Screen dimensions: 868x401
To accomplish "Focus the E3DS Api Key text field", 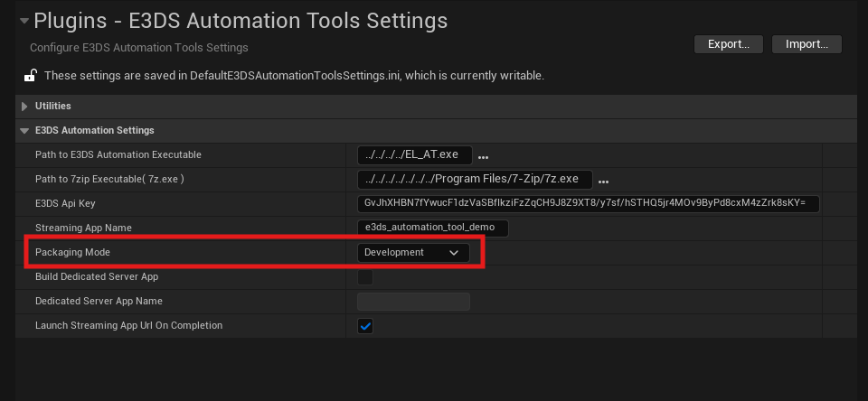I will click(x=588, y=204).
